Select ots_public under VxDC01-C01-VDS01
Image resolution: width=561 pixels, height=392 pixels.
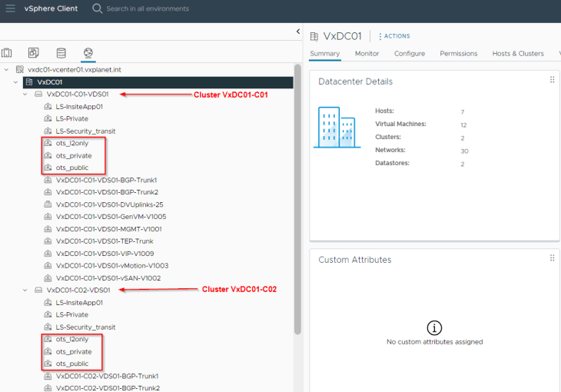[72, 168]
